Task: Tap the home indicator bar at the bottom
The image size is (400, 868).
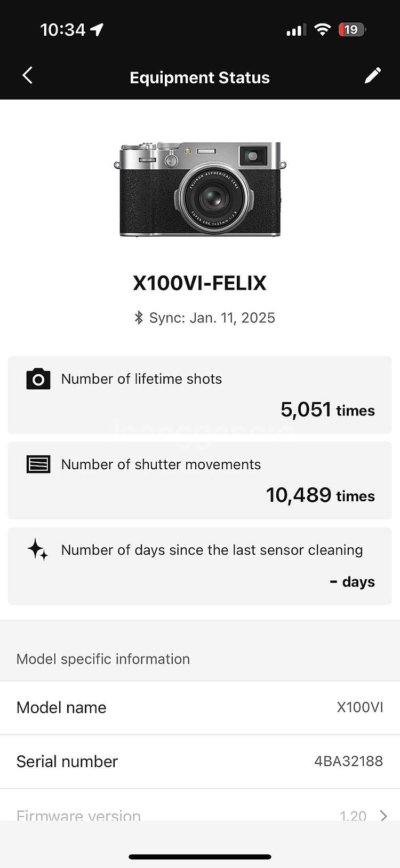Action: click(x=200, y=857)
